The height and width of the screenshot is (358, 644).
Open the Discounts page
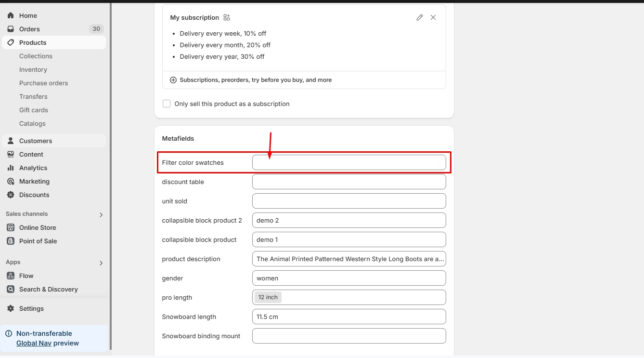(x=34, y=195)
